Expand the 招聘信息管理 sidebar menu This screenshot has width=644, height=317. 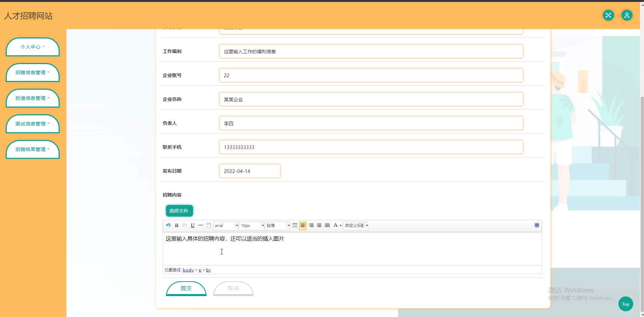(x=32, y=73)
